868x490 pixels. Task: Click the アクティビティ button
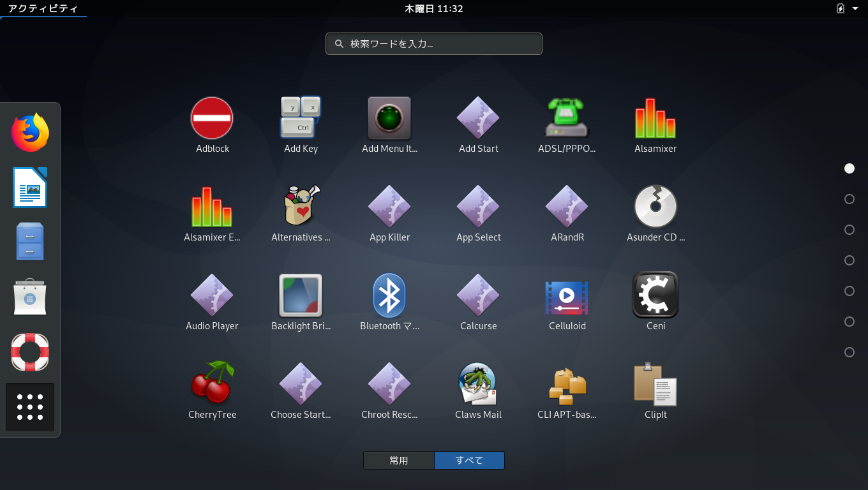coord(43,8)
